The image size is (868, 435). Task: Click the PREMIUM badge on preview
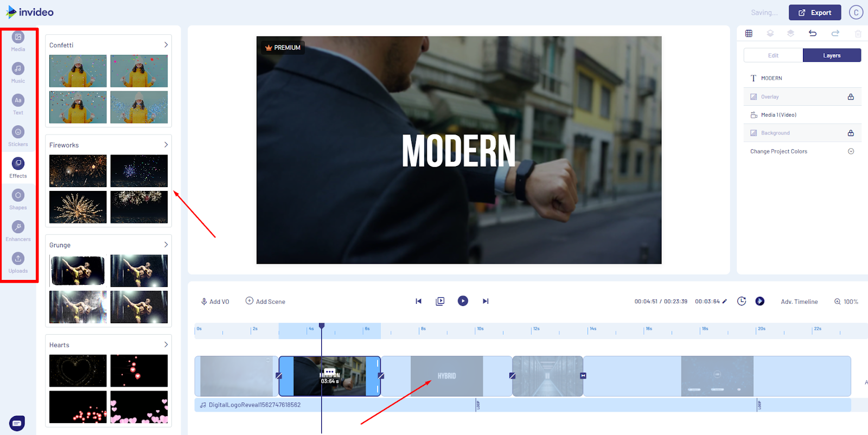(283, 48)
